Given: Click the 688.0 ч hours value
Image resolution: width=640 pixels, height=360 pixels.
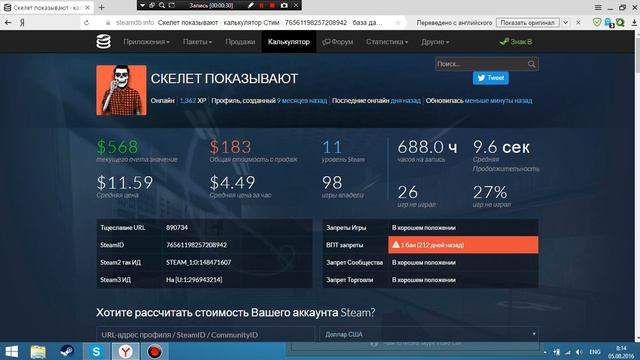Looking at the screenshot, I should [x=427, y=147].
